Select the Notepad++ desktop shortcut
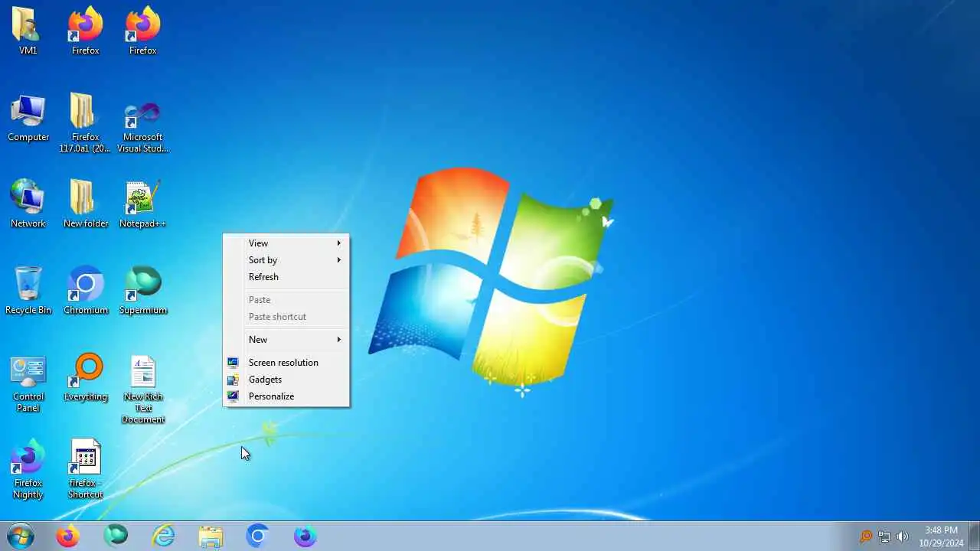The image size is (980, 551). pyautogui.click(x=143, y=204)
